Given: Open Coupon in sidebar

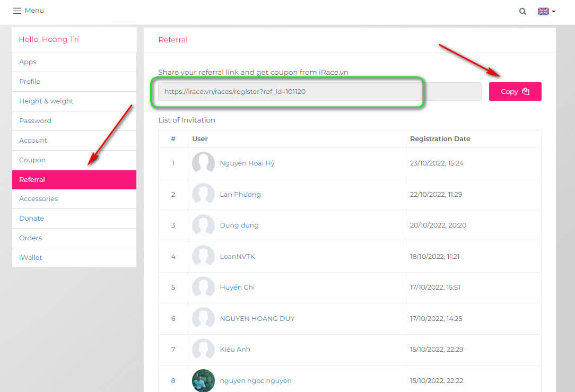Looking at the screenshot, I should click(x=74, y=160).
